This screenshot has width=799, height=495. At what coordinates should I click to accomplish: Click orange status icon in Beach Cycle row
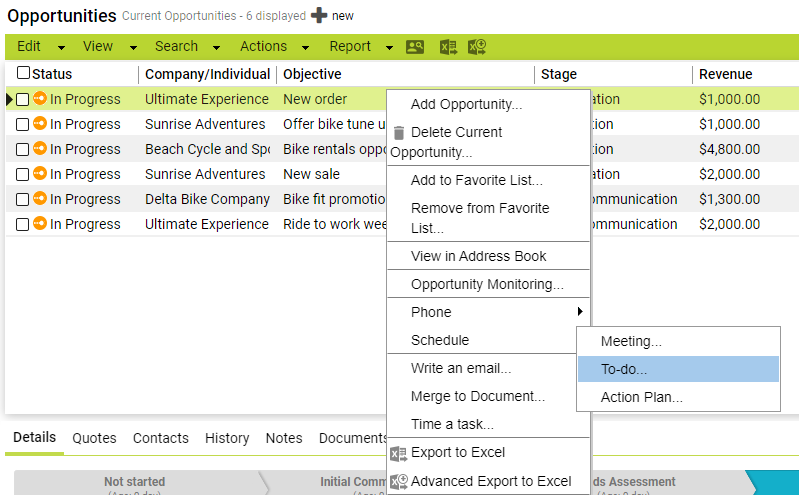40,148
